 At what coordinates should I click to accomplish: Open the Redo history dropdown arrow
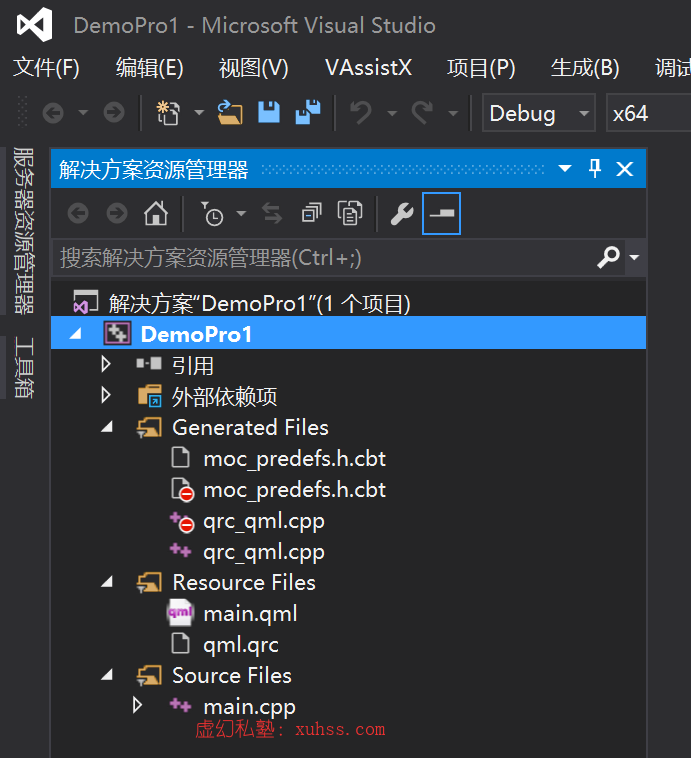coord(453,114)
